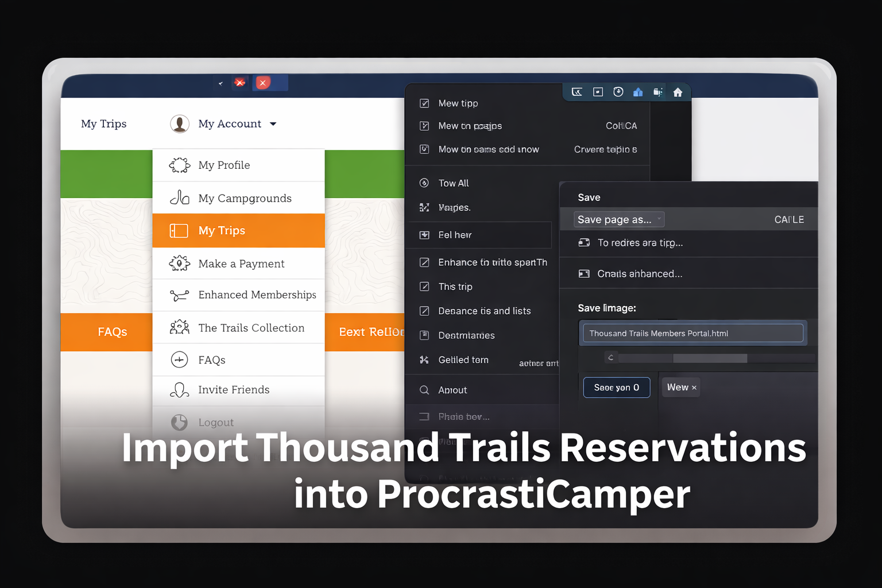Choose Make a Payment menu item
This screenshot has height=588, width=882.
238,264
